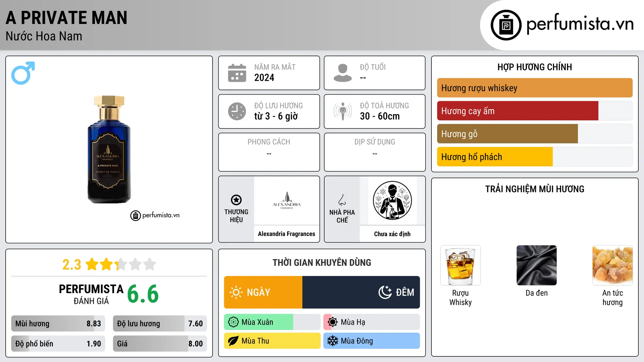Image resolution: width=644 pixels, height=362 pixels.
Task: Click the leaf icon for Mùa Thu
Action: (x=233, y=341)
